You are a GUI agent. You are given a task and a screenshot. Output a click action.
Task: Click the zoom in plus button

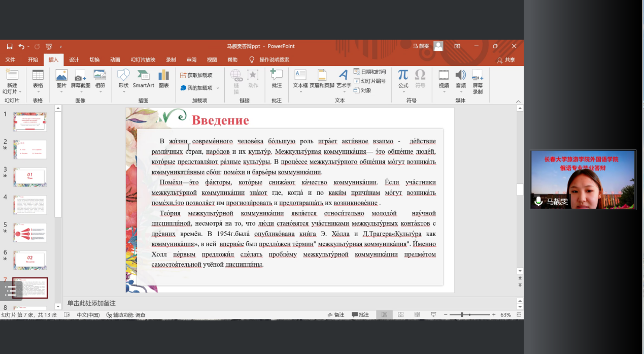click(494, 315)
